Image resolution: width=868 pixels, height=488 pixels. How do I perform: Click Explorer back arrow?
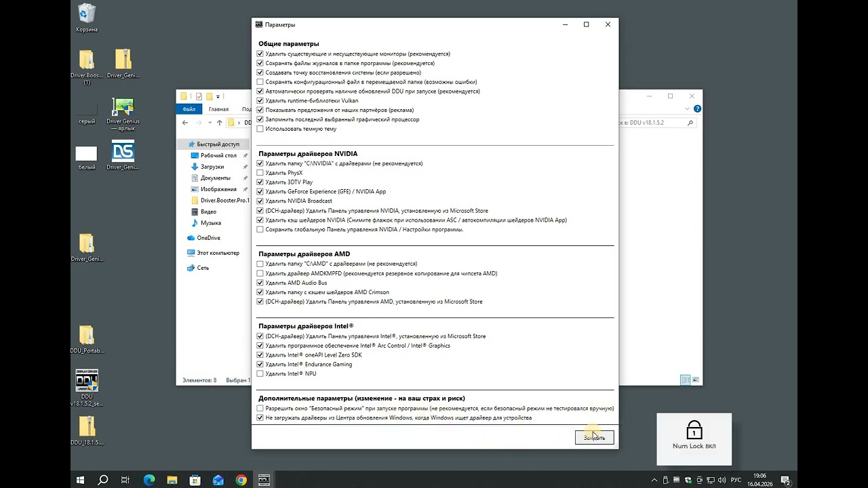click(185, 123)
